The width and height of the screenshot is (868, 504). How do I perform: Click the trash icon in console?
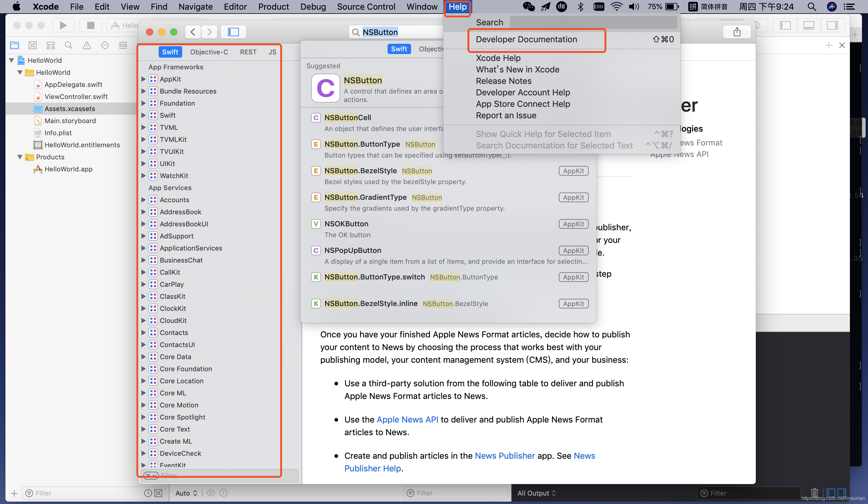(814, 493)
